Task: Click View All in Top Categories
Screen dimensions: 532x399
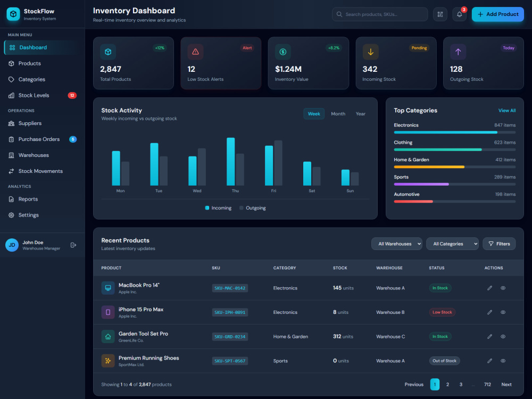Action: coord(507,111)
